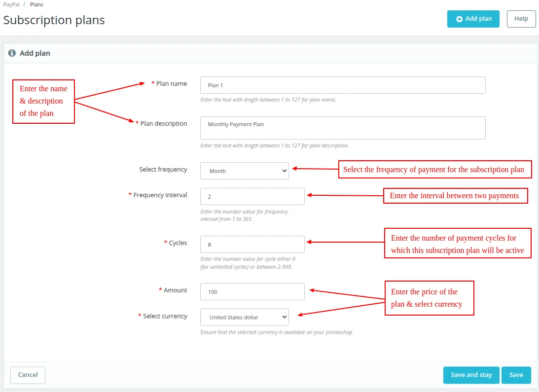Select United States dollar currency option
This screenshot has height=392, width=539.
click(x=244, y=317)
